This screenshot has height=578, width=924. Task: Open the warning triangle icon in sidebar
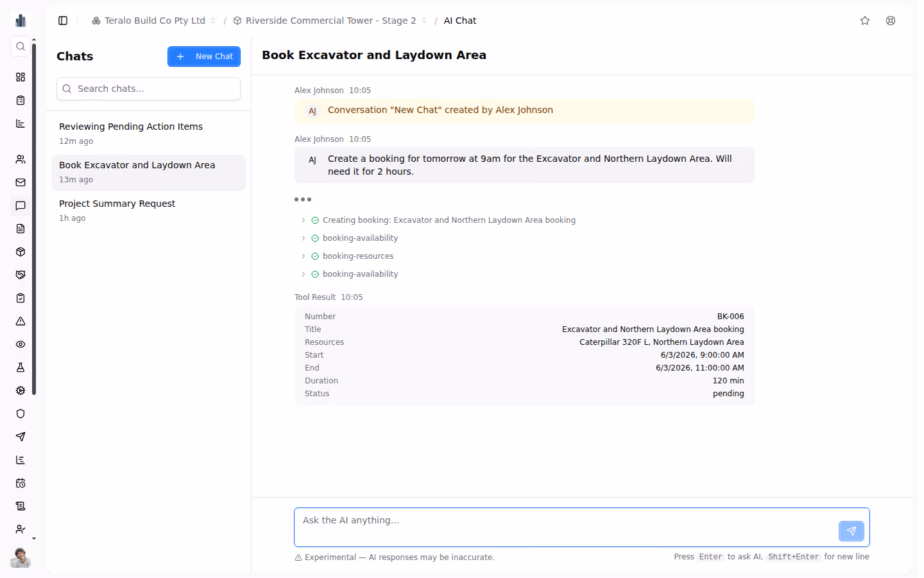point(21,321)
